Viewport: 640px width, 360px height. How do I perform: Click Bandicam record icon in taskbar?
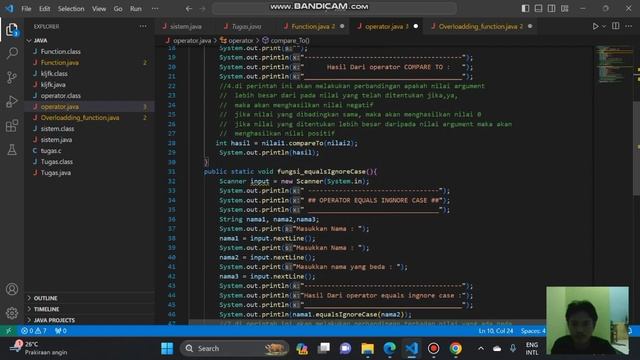(433, 349)
